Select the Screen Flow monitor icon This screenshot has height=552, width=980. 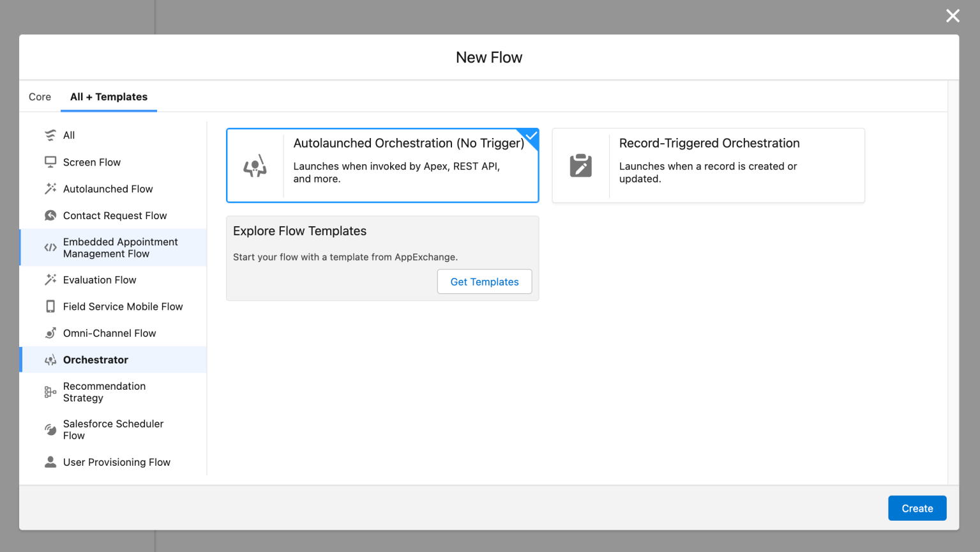[50, 162]
